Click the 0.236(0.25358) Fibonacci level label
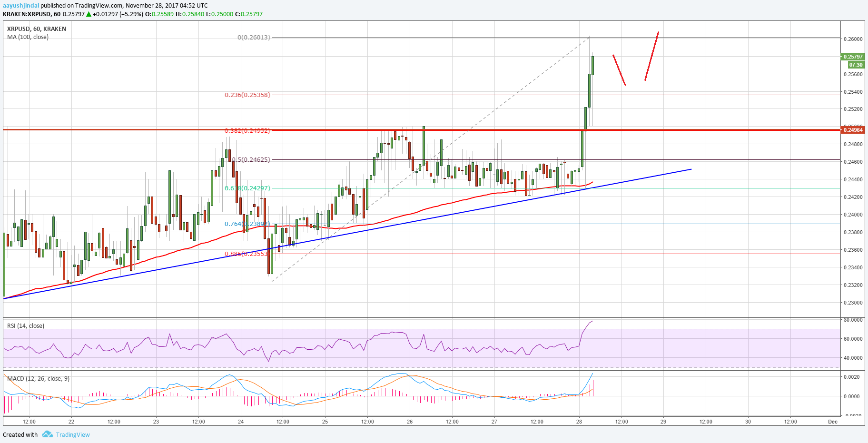Screen dimensions: 868x443 (247, 95)
